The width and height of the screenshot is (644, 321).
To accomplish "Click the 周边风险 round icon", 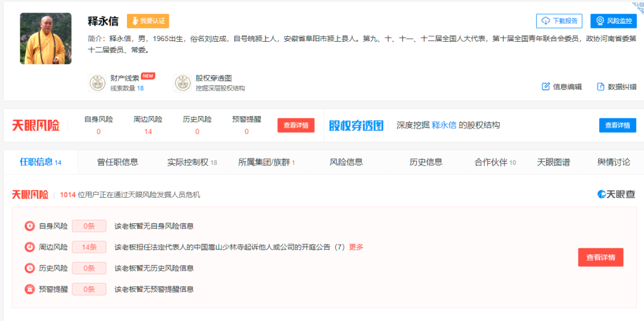I will [30, 247].
